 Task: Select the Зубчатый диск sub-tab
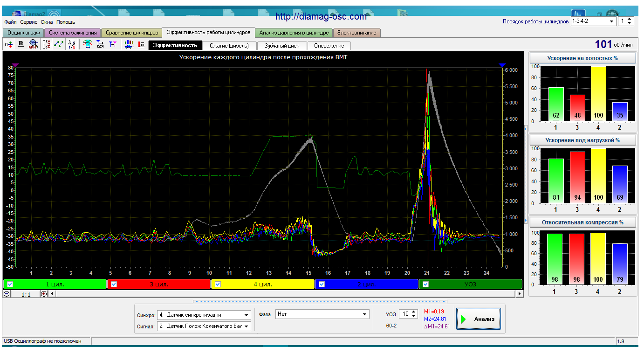pos(281,46)
